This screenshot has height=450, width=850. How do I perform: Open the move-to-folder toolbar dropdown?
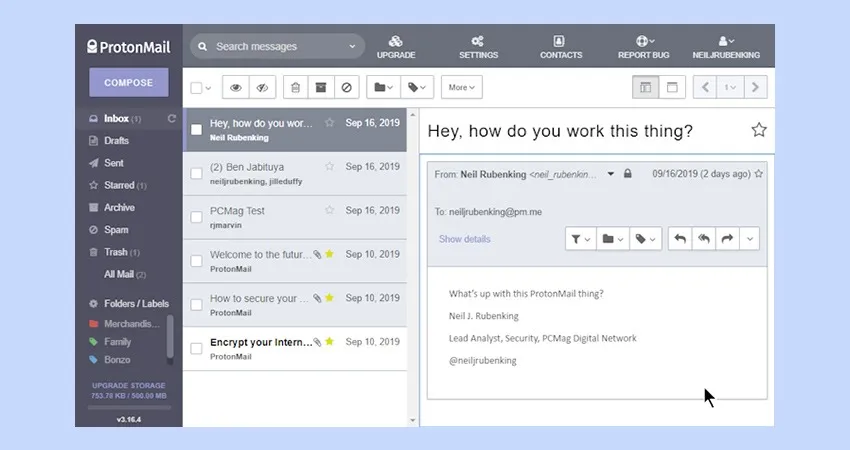384,87
